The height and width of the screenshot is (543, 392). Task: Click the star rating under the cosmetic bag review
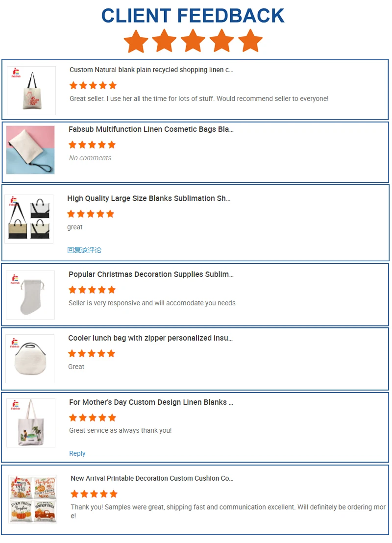tap(92, 145)
